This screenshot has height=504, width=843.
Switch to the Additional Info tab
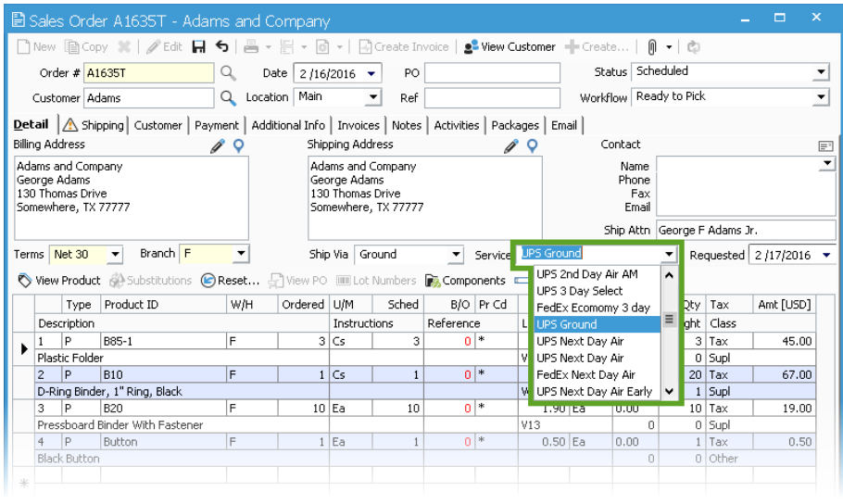point(288,125)
